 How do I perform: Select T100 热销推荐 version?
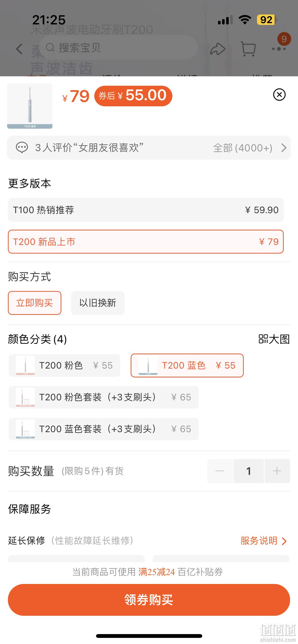tap(146, 210)
